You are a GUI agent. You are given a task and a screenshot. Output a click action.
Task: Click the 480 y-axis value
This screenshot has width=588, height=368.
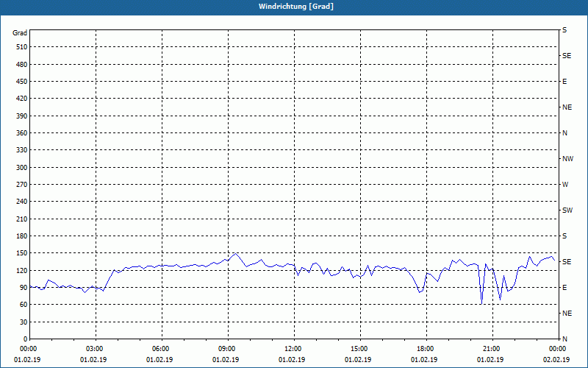point(22,64)
